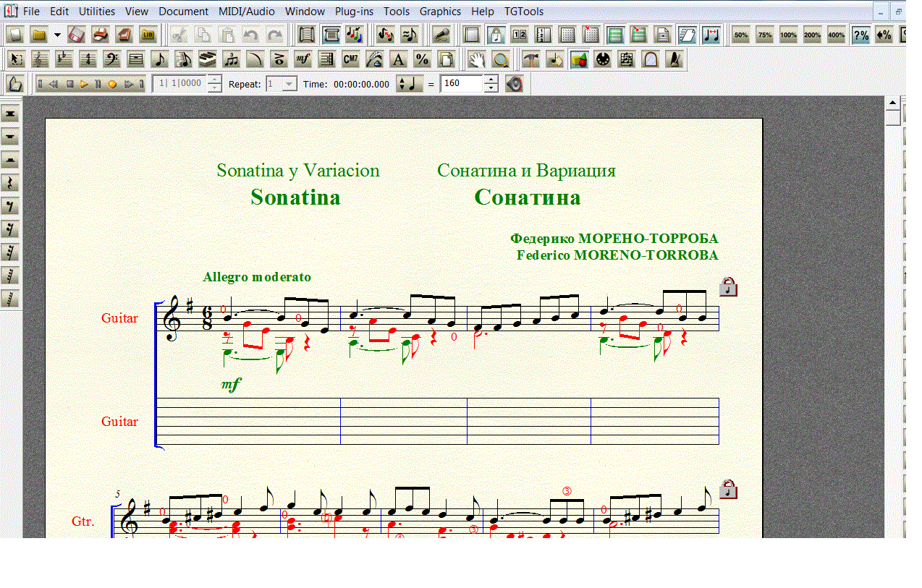The height and width of the screenshot is (588, 922).
Task: Select the Expression tool marked mf
Action: [304, 59]
